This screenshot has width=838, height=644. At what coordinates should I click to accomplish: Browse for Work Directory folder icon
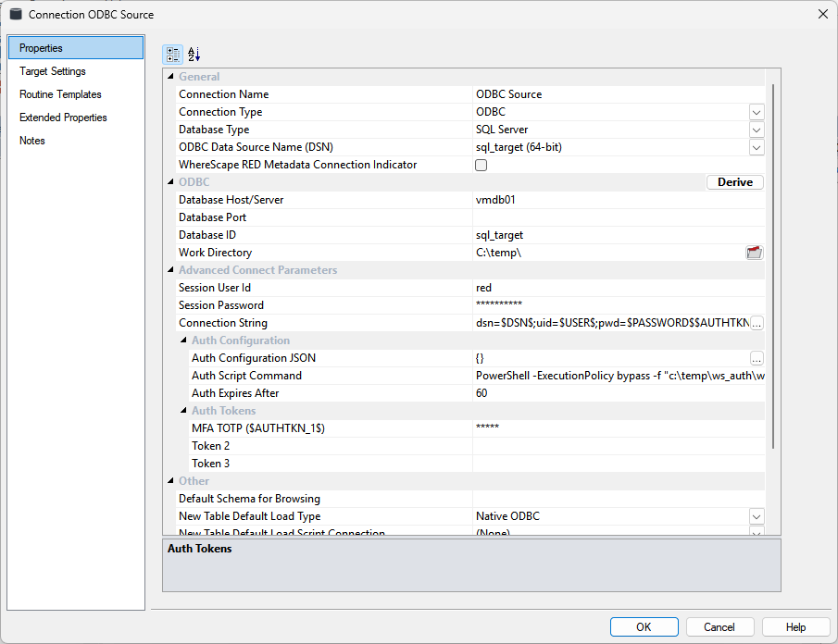755,253
